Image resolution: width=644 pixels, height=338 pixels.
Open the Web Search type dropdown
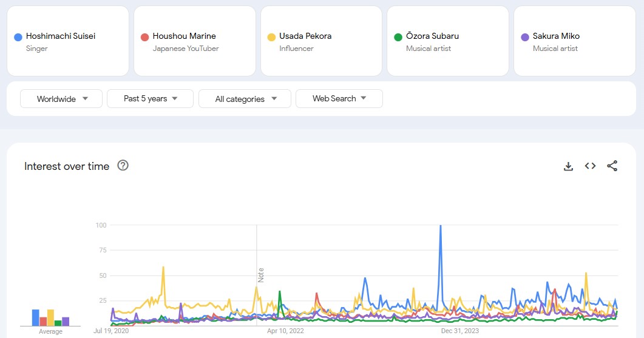pyautogui.click(x=339, y=98)
